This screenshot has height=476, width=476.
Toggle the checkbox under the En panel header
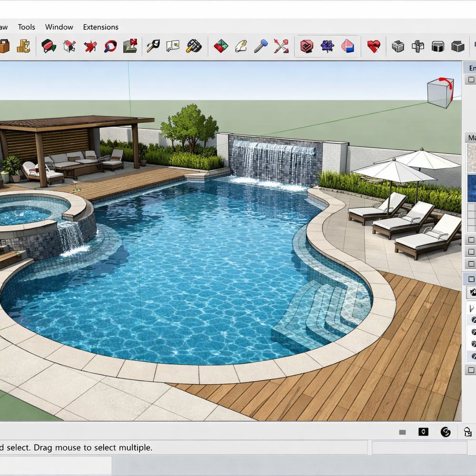[x=471, y=80]
